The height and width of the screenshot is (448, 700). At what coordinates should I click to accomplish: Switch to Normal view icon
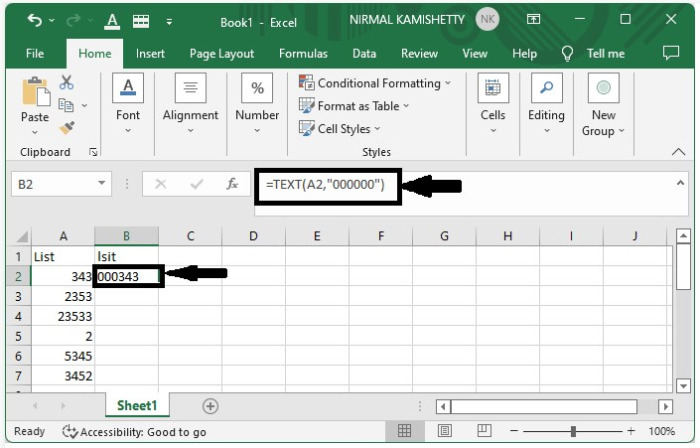pos(404,431)
